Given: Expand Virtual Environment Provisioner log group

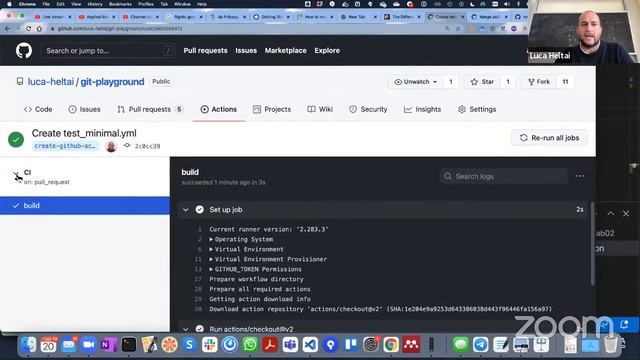Looking at the screenshot, I should 268,259.
